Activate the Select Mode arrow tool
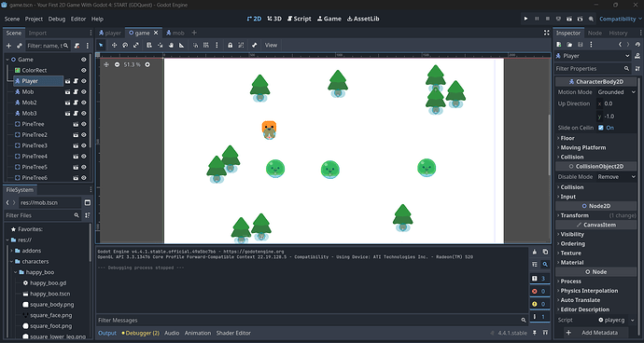The width and height of the screenshot is (644, 343). [x=101, y=45]
